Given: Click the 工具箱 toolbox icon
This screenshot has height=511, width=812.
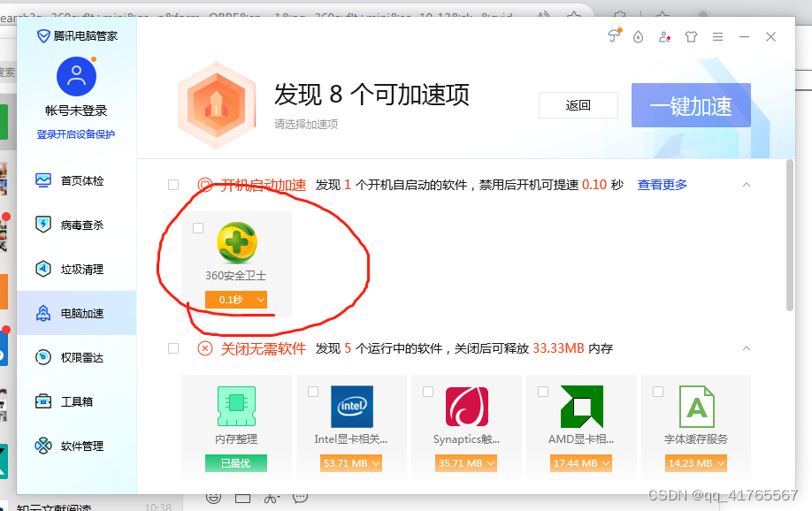Looking at the screenshot, I should (x=43, y=401).
